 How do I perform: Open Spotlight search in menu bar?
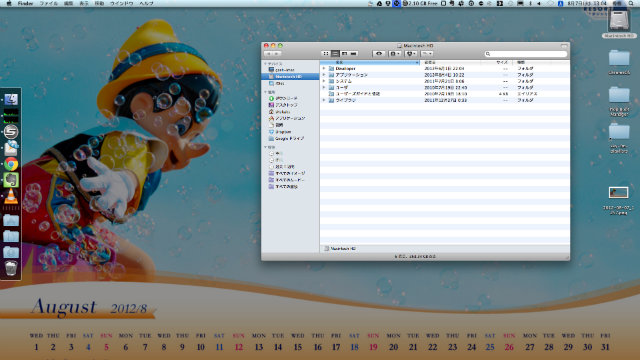(x=631, y=3)
